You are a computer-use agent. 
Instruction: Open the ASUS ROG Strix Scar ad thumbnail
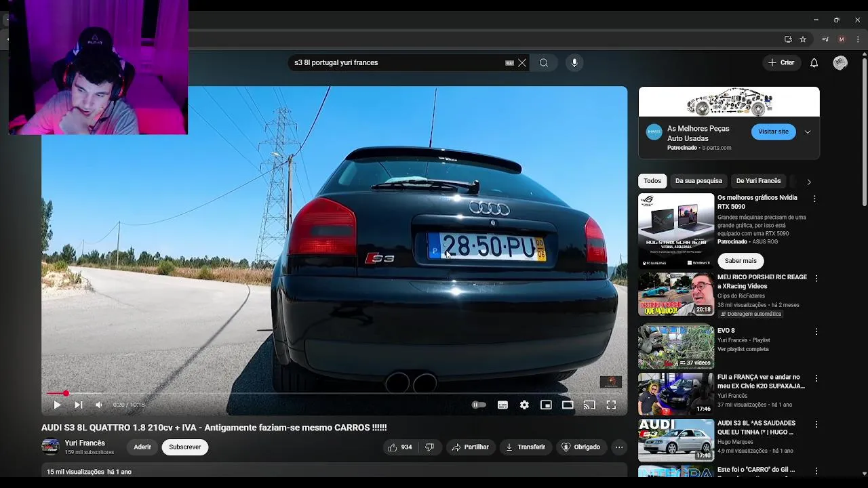676,230
